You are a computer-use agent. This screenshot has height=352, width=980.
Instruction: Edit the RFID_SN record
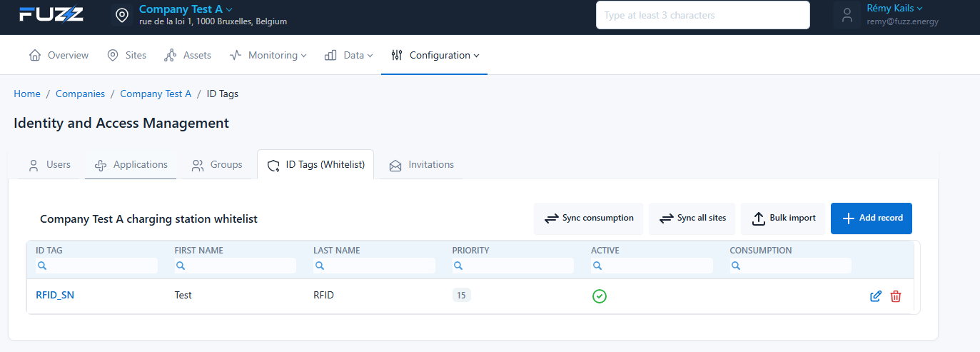pyautogui.click(x=876, y=296)
